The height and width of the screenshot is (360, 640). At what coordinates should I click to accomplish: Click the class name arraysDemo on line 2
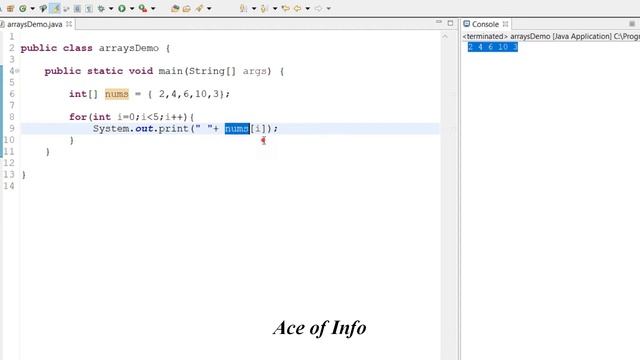coord(129,48)
